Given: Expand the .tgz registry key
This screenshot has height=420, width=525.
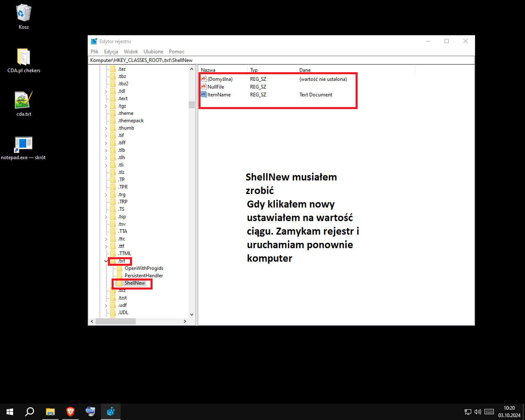Looking at the screenshot, I should pos(106,106).
